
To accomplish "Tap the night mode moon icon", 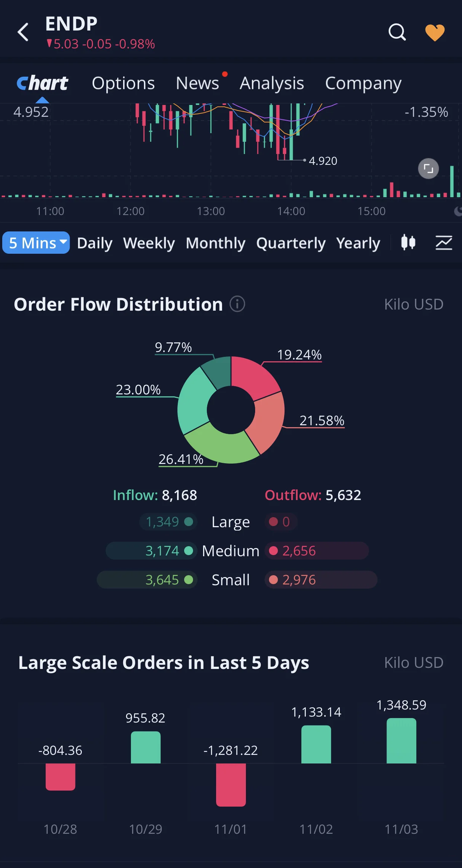I will pyautogui.click(x=458, y=211).
